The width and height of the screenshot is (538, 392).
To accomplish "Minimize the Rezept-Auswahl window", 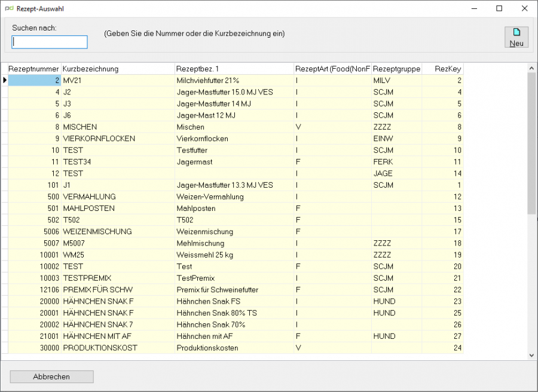I will (x=475, y=8).
